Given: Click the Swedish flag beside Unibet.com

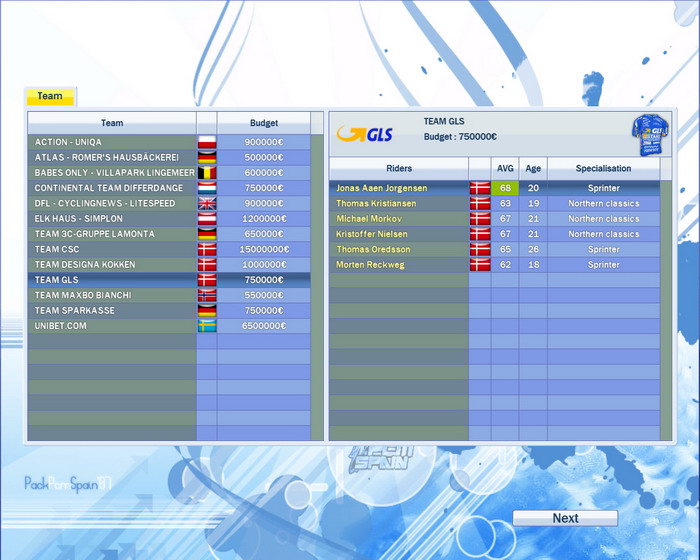Looking at the screenshot, I should (207, 326).
